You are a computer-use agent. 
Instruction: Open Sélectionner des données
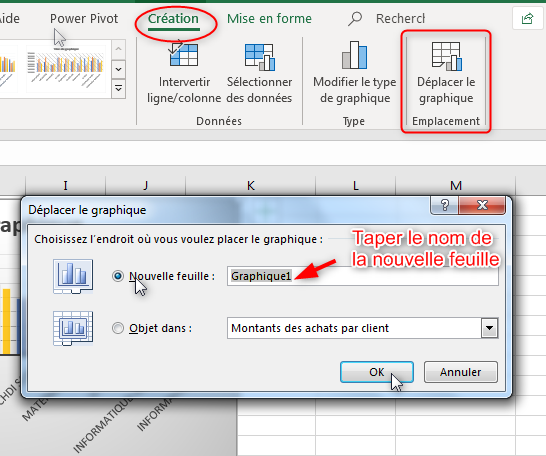tap(259, 73)
